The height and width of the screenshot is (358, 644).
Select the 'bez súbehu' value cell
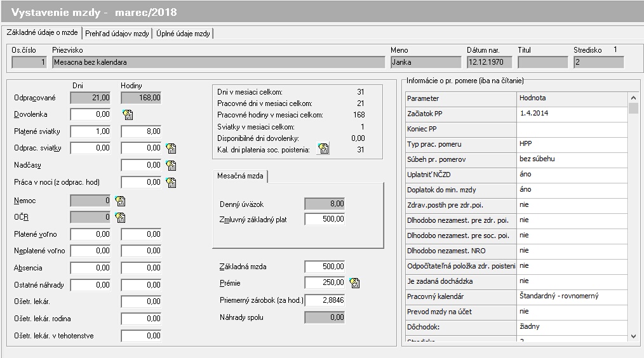tap(572, 159)
